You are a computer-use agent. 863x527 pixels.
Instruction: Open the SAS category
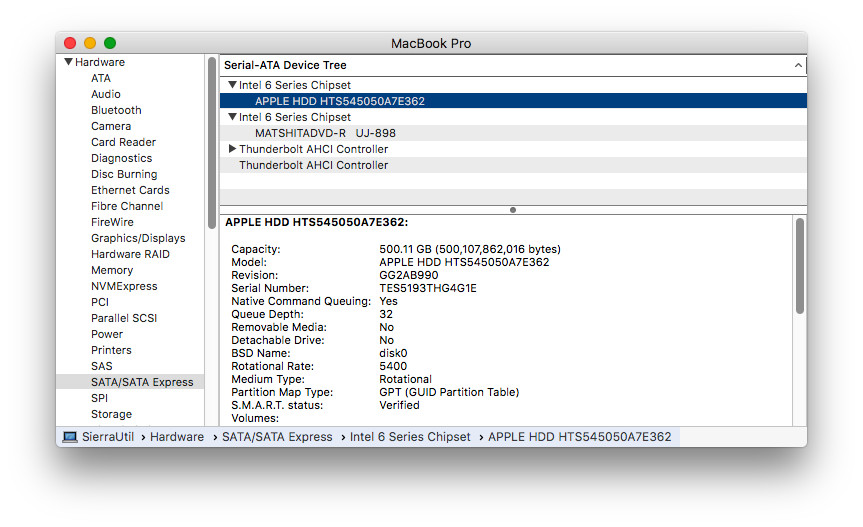[x=101, y=365]
